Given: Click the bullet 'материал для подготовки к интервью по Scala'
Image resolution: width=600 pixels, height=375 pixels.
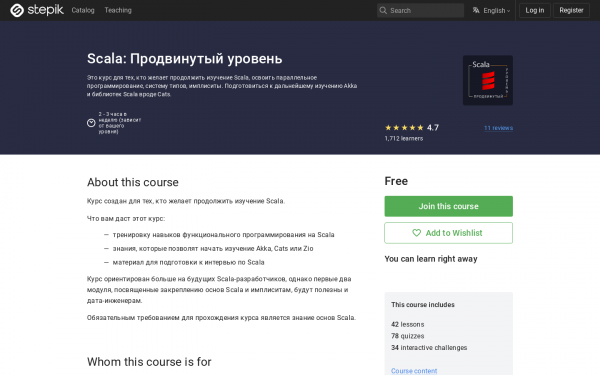Looking at the screenshot, I should (188, 262).
